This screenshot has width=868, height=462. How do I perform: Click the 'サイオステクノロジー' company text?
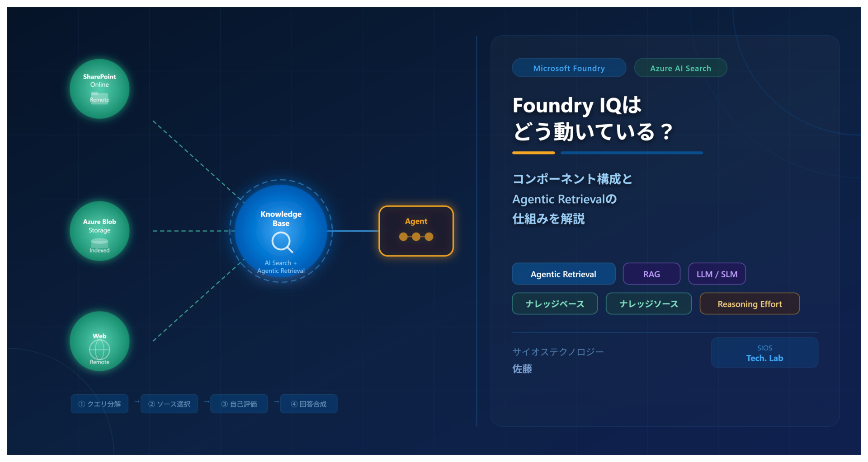coord(558,352)
